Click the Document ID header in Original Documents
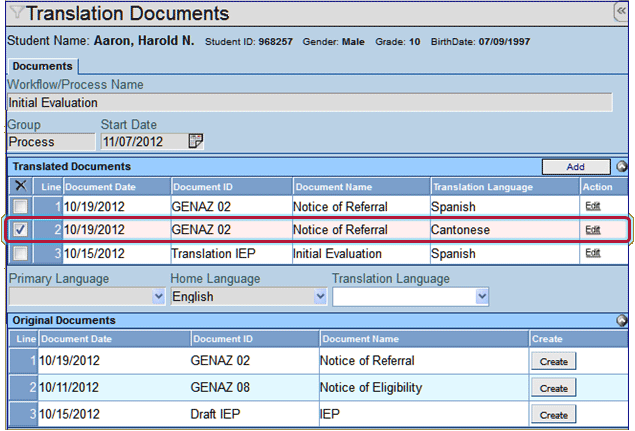635x431 pixels. [x=255, y=339]
